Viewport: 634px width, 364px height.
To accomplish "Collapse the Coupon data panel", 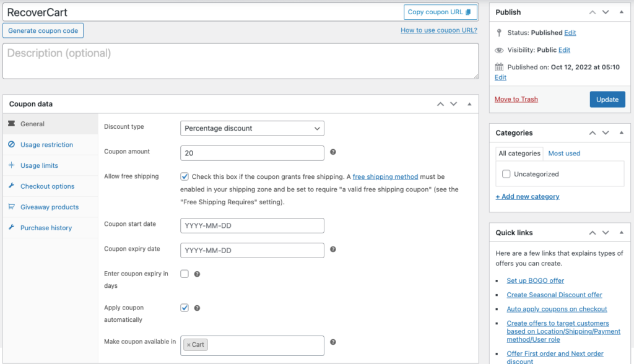I will tap(469, 104).
